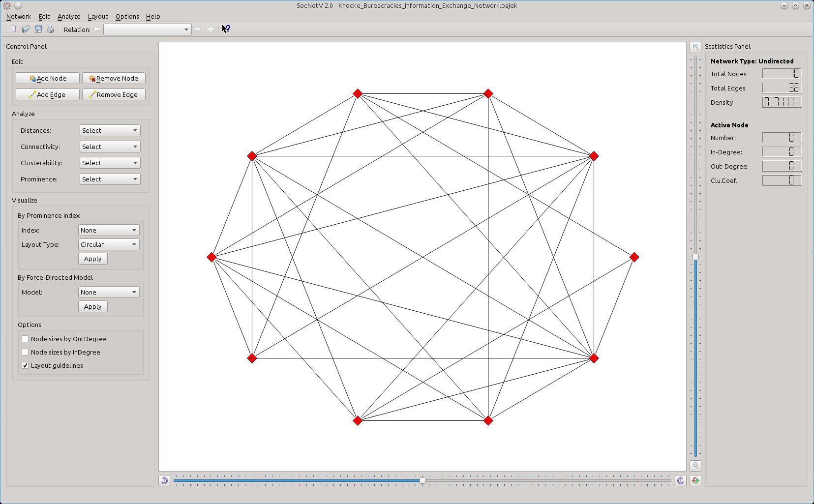Click the In-Degree LCD display
Image resolution: width=814 pixels, height=504 pixels.
[x=782, y=152]
